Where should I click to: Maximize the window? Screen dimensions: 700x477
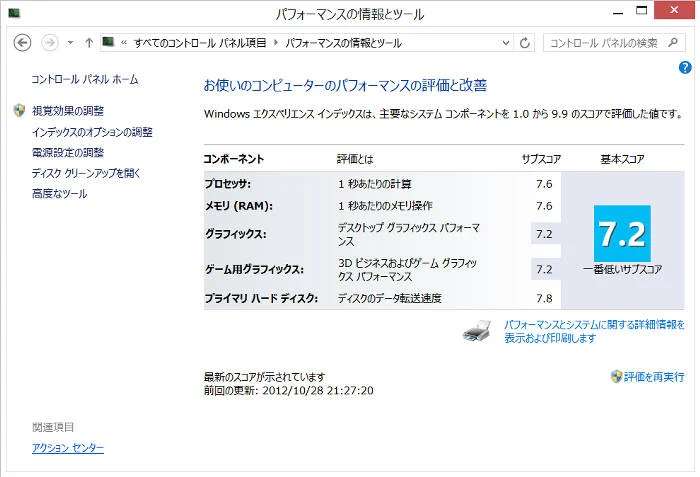[x=642, y=11]
